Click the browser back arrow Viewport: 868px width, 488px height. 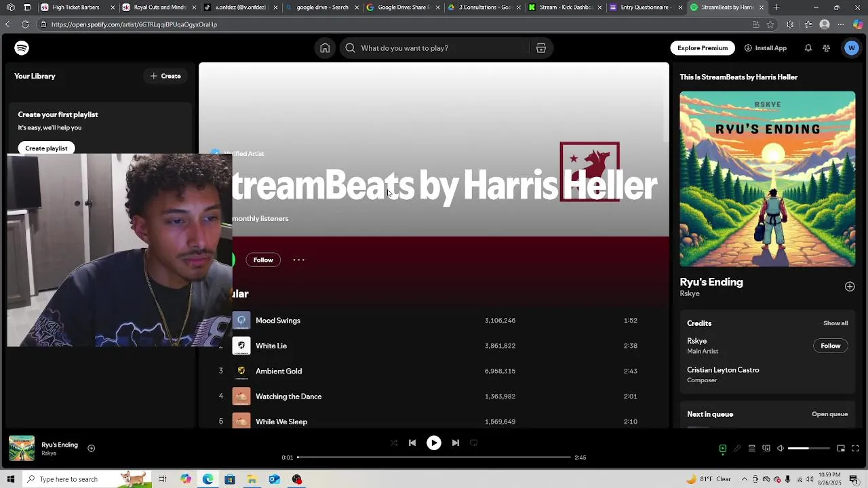pos(9,24)
